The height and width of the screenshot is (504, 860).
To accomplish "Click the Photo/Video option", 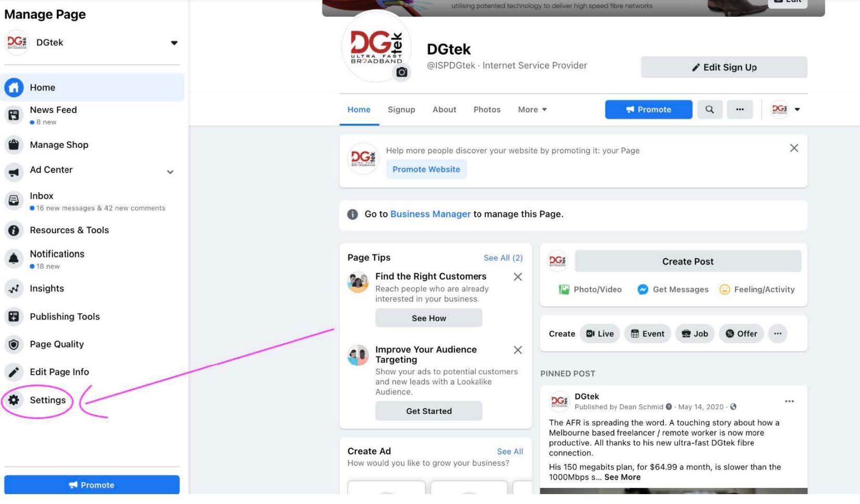I will click(590, 289).
